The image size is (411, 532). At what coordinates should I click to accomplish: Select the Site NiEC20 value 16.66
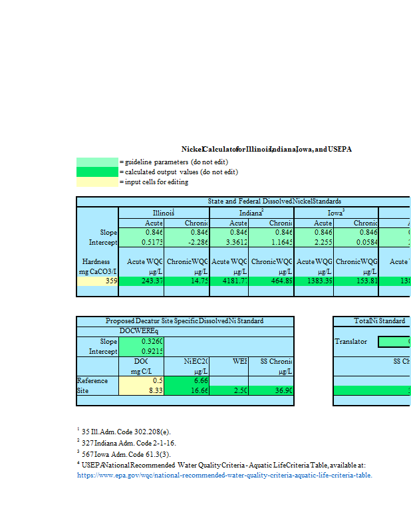[186, 391]
